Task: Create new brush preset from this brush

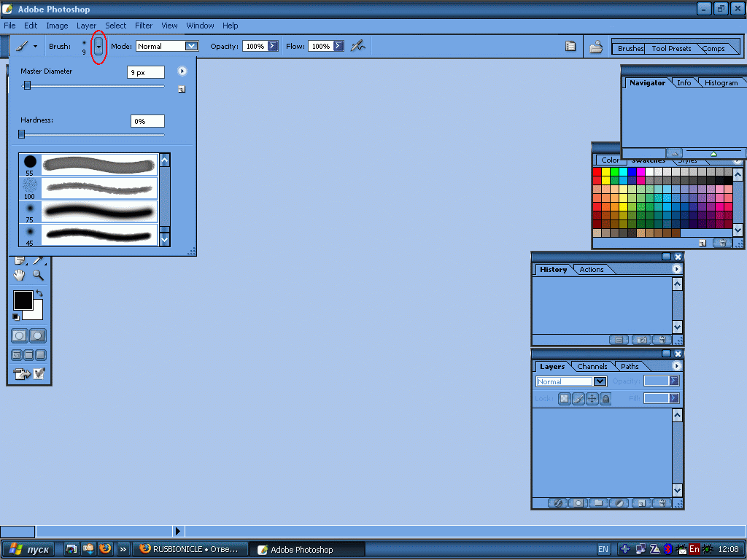Action: (x=182, y=89)
